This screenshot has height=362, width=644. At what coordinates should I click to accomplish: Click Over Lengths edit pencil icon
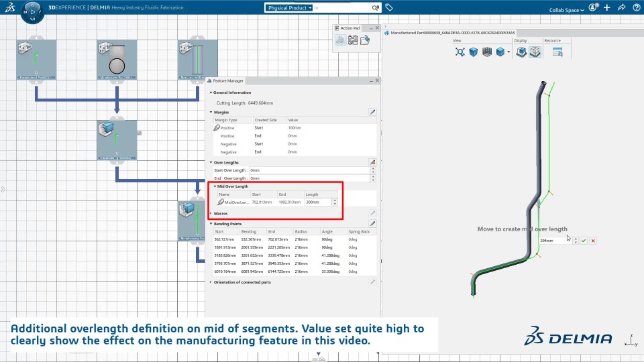click(x=372, y=162)
